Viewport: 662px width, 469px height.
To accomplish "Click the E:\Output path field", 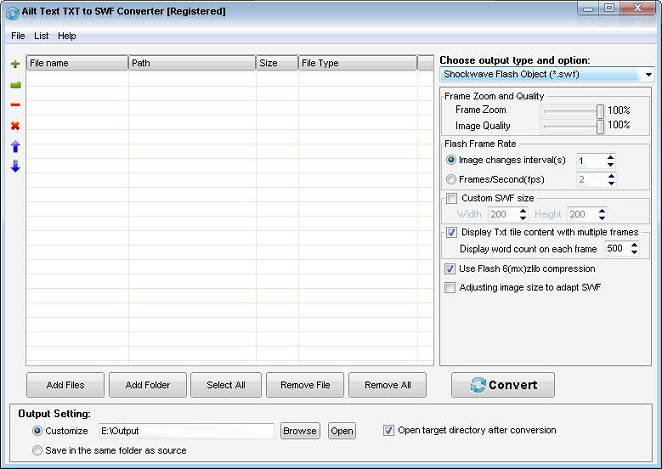I will click(x=186, y=431).
